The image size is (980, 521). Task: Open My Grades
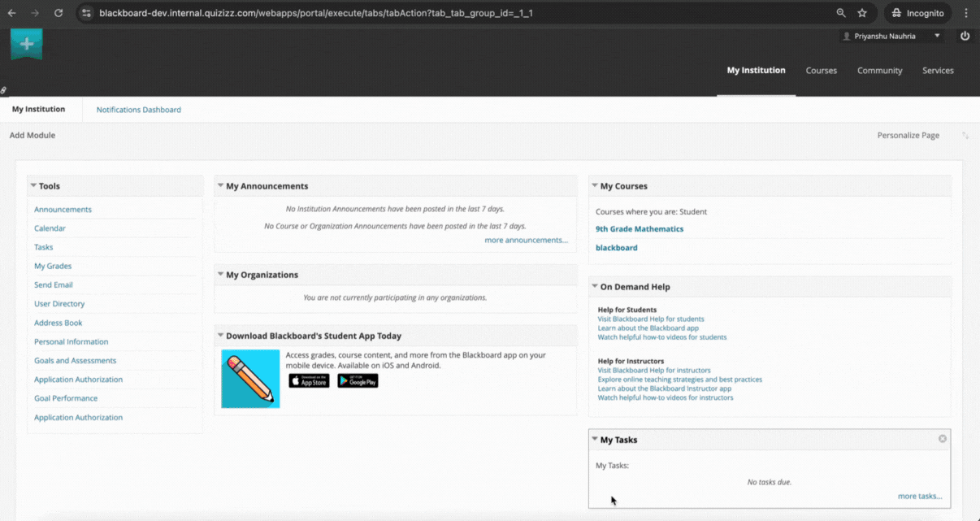tap(53, 266)
